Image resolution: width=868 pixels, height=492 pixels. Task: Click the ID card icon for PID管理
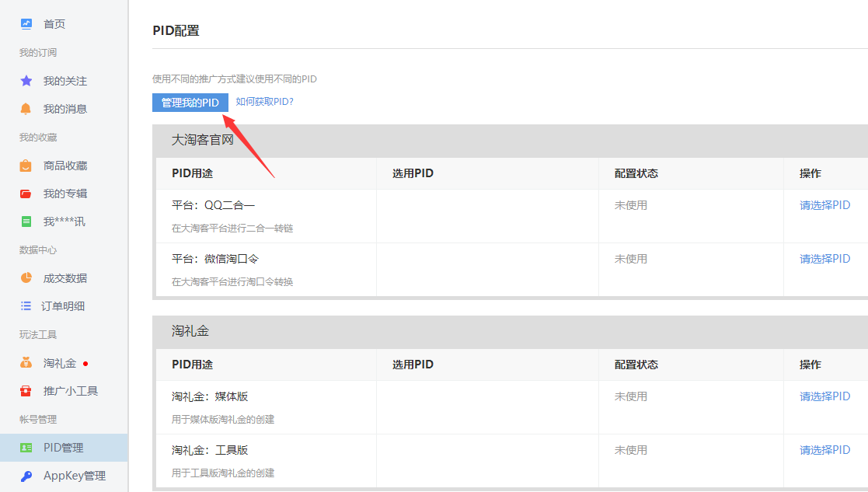(26, 448)
